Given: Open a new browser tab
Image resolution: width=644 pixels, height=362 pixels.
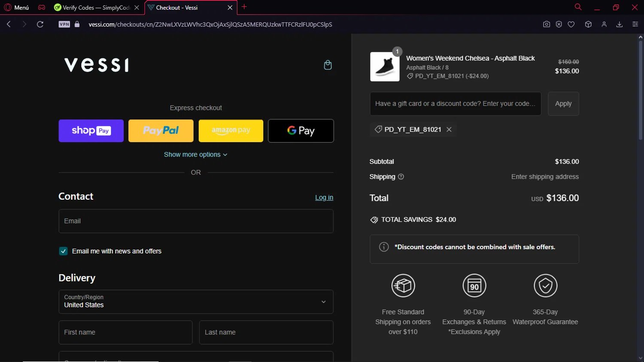Looking at the screenshot, I should (x=244, y=7).
